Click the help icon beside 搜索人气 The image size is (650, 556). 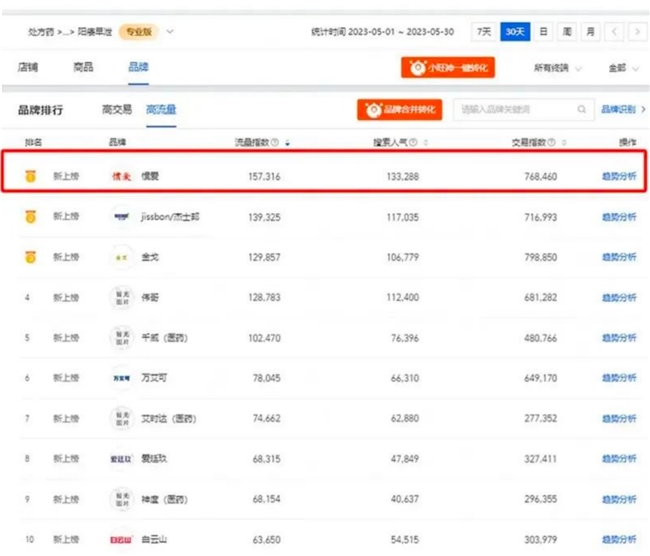coord(413,142)
